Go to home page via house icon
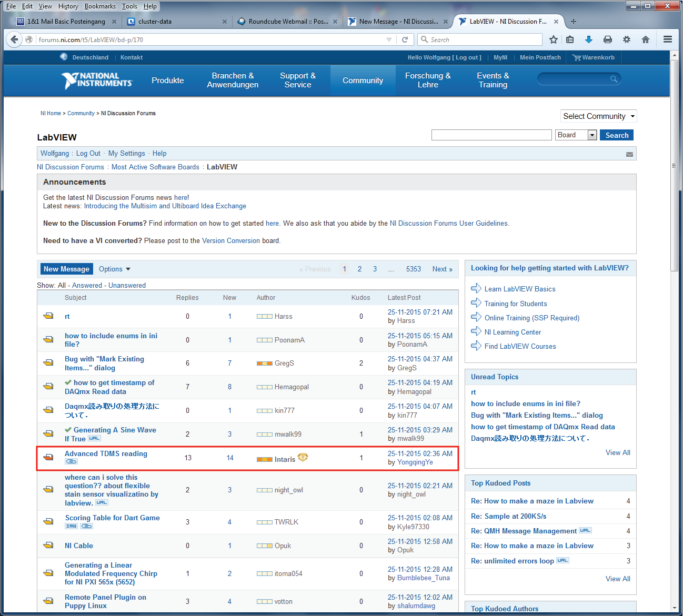This screenshot has height=616, width=683. (646, 39)
